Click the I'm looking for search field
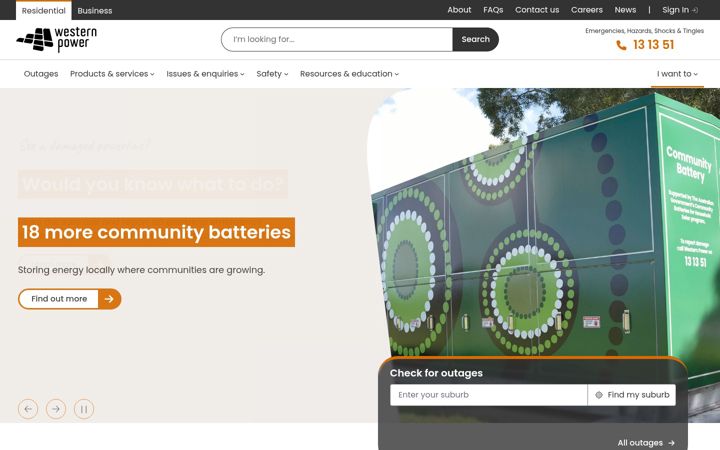720x450 pixels. (337, 39)
